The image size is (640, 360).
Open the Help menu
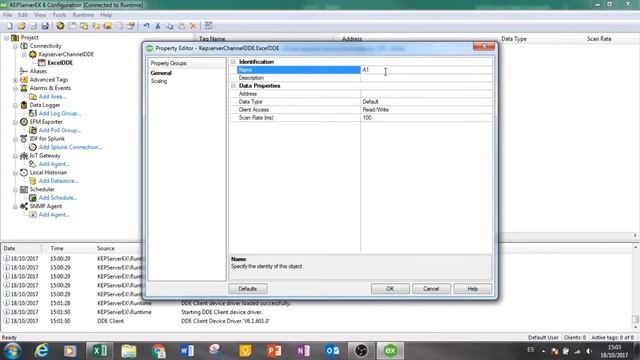coord(106,15)
